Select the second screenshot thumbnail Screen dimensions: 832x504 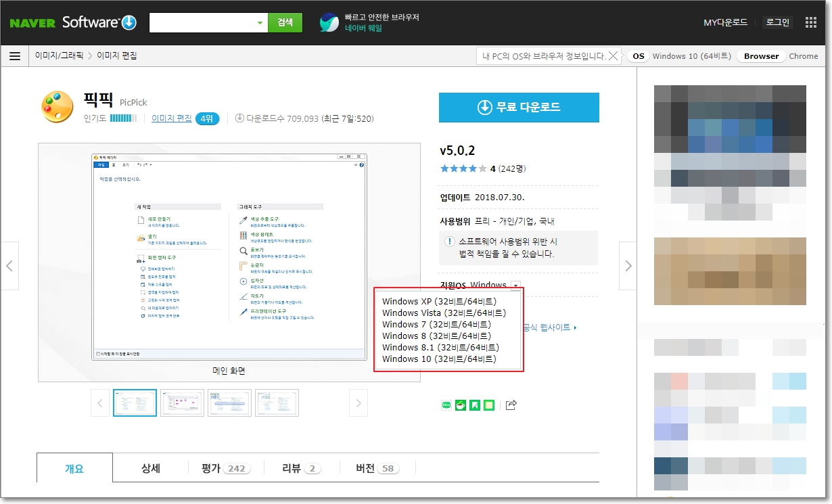click(x=182, y=403)
